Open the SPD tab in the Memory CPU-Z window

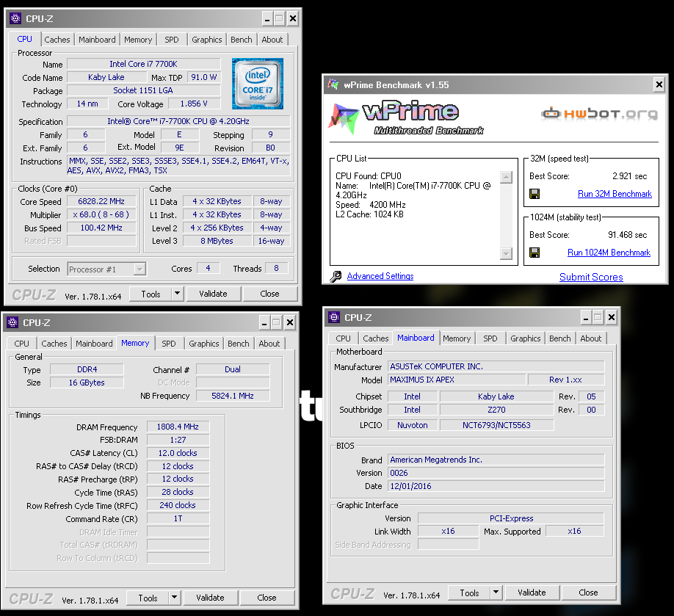click(169, 344)
